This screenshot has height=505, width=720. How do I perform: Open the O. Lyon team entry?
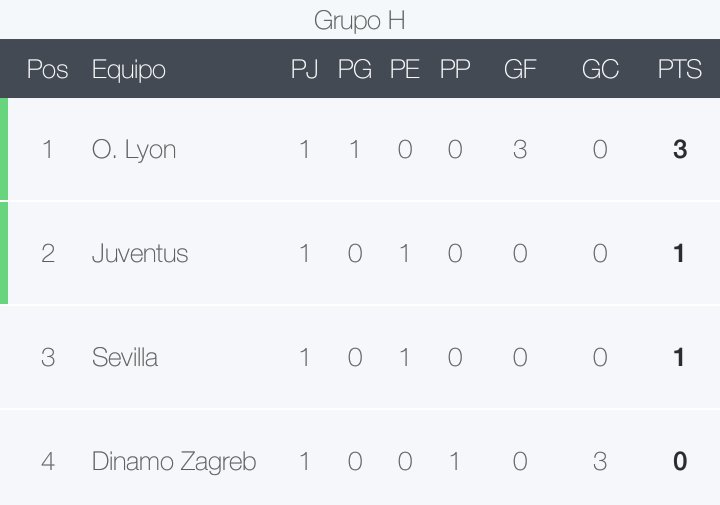click(134, 150)
